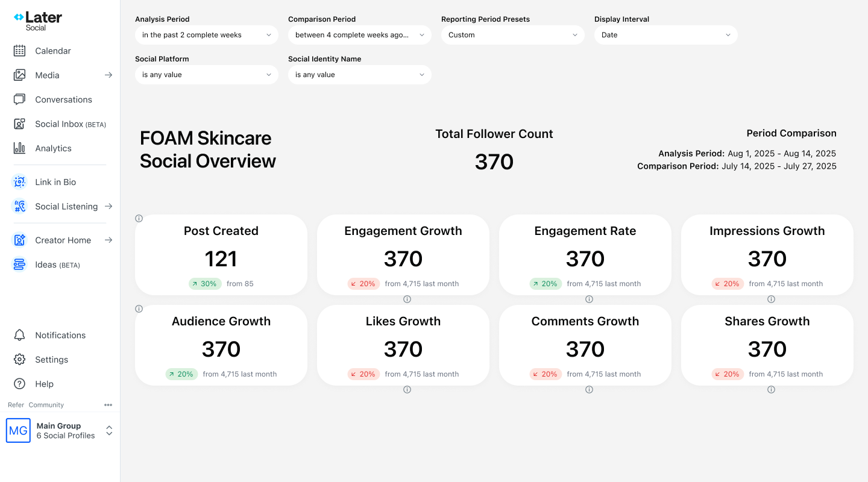This screenshot has width=868, height=482.
Task: Expand the Social Listening submenu arrow
Action: coord(108,206)
